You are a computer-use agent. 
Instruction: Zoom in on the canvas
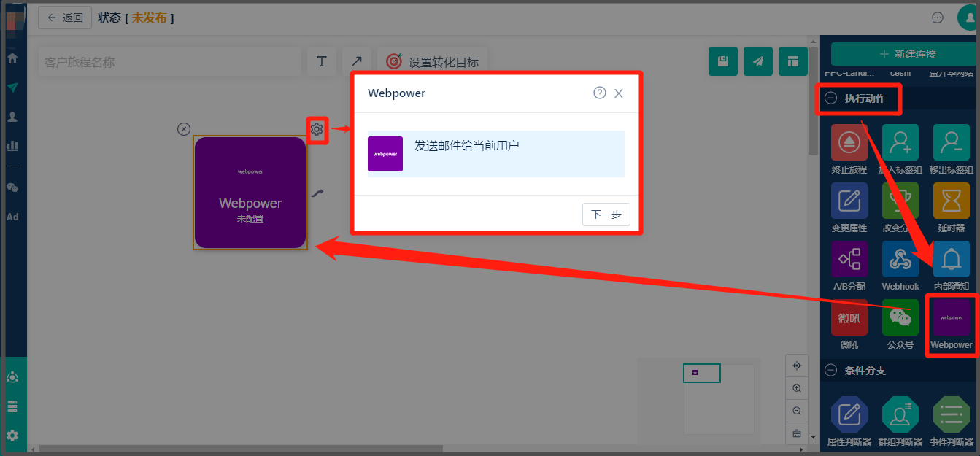(797, 388)
